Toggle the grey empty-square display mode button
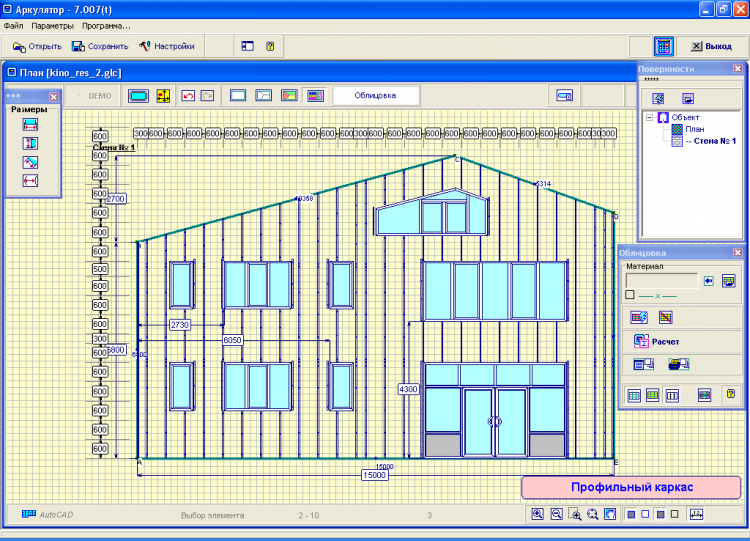Viewport: 750px width, 541px height. point(674,514)
